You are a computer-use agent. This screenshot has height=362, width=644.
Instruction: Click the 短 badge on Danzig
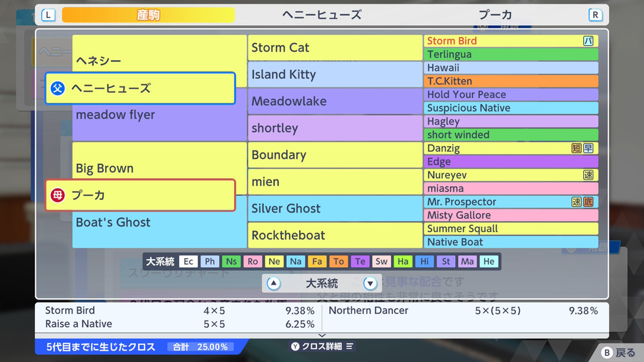tap(577, 148)
